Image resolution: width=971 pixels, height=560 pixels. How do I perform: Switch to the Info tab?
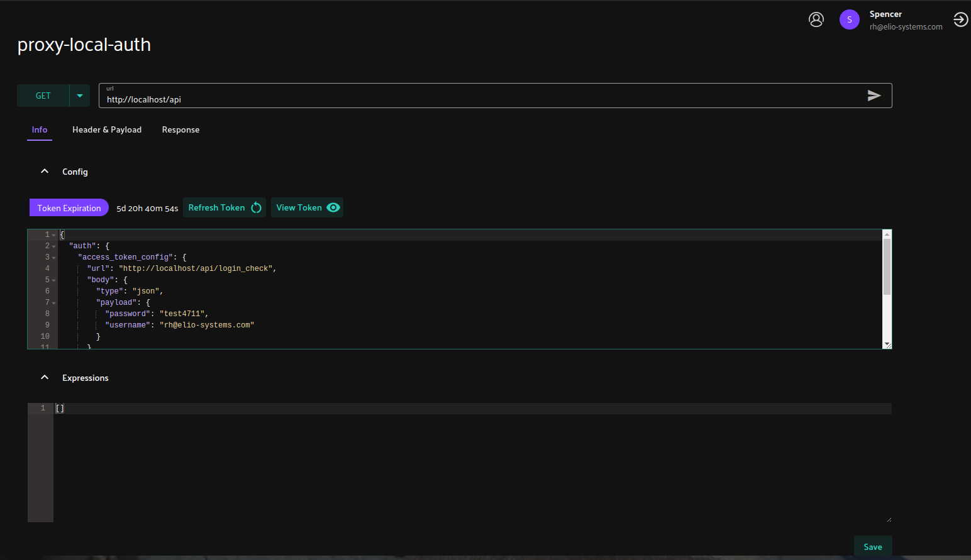(x=40, y=129)
